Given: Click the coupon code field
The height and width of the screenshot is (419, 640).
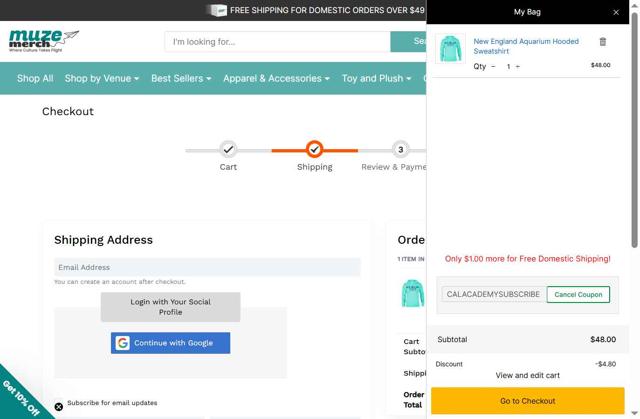Looking at the screenshot, I should [493, 294].
